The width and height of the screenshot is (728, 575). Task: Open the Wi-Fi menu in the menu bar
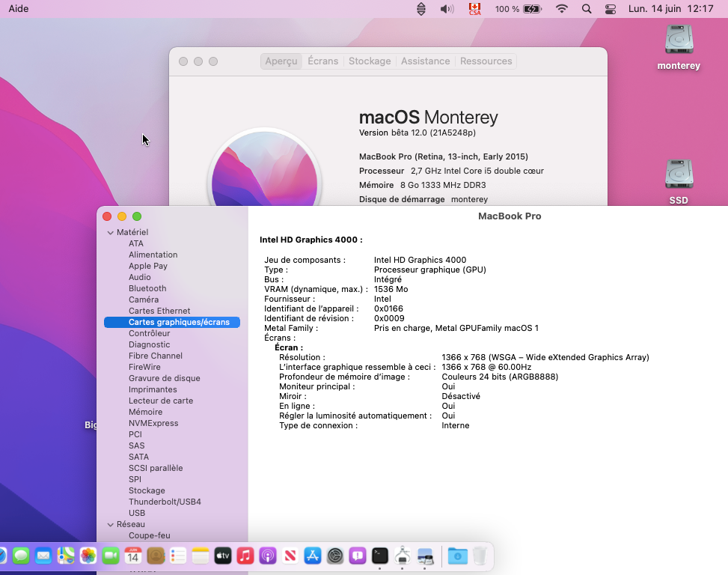coord(562,9)
